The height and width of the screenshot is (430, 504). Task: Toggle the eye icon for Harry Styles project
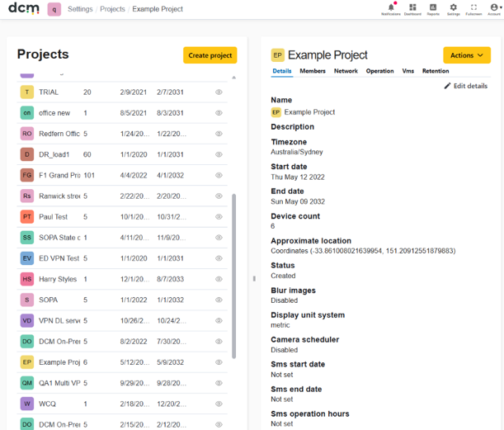pos(219,279)
